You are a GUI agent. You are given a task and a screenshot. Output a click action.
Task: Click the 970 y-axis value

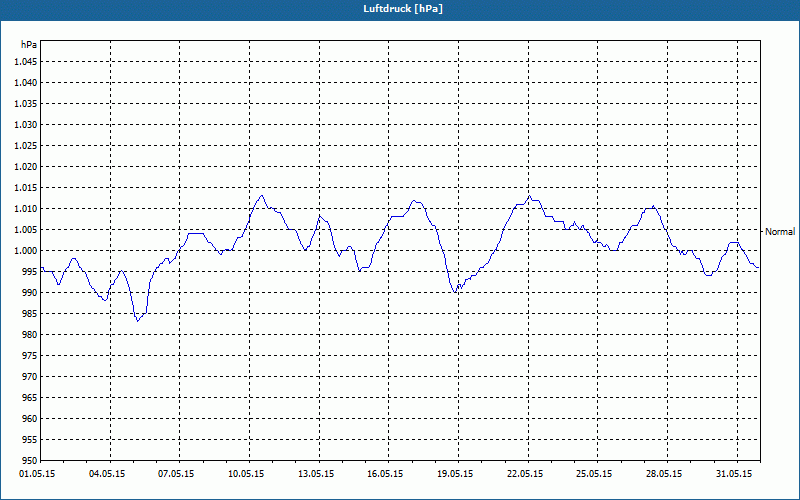click(x=30, y=377)
